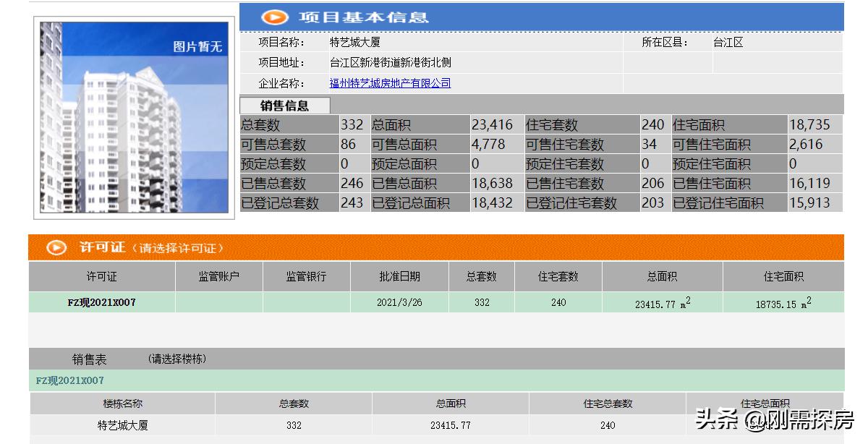Switch to the 销售信息 tab
Viewport: 868px width, 444px height.
click(286, 105)
